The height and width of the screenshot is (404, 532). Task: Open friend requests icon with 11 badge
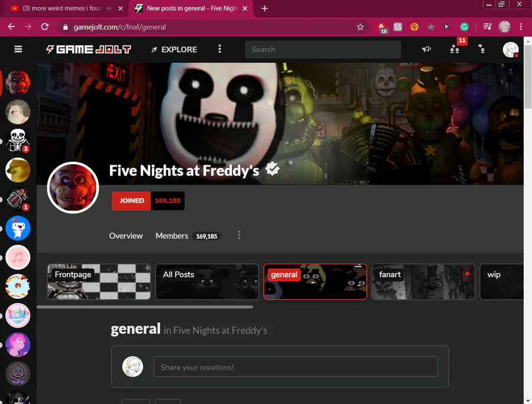point(455,50)
